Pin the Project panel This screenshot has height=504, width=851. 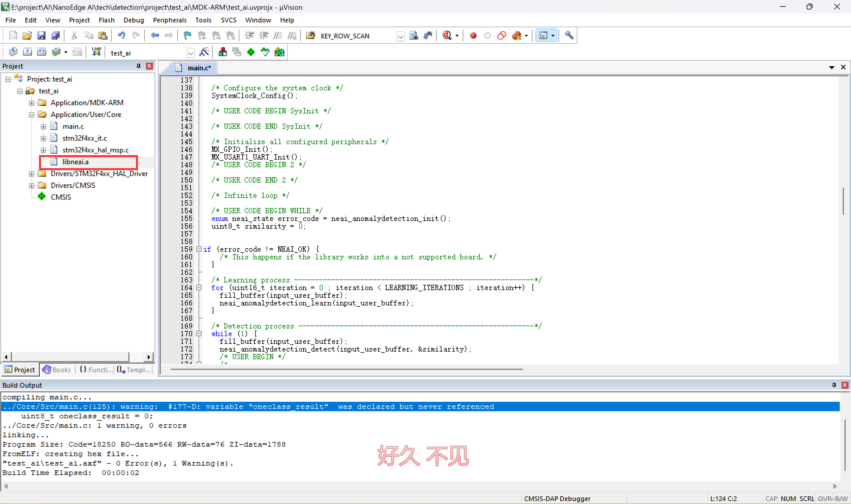(x=139, y=66)
